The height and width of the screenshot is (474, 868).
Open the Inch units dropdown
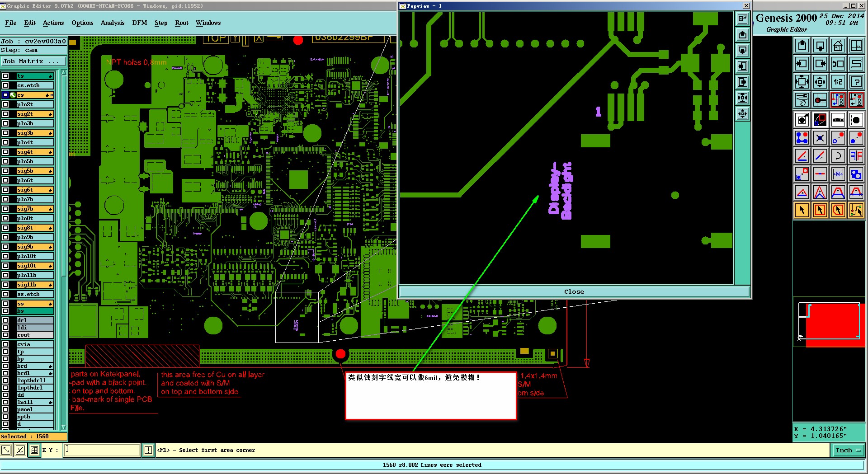pyautogui.click(x=849, y=450)
